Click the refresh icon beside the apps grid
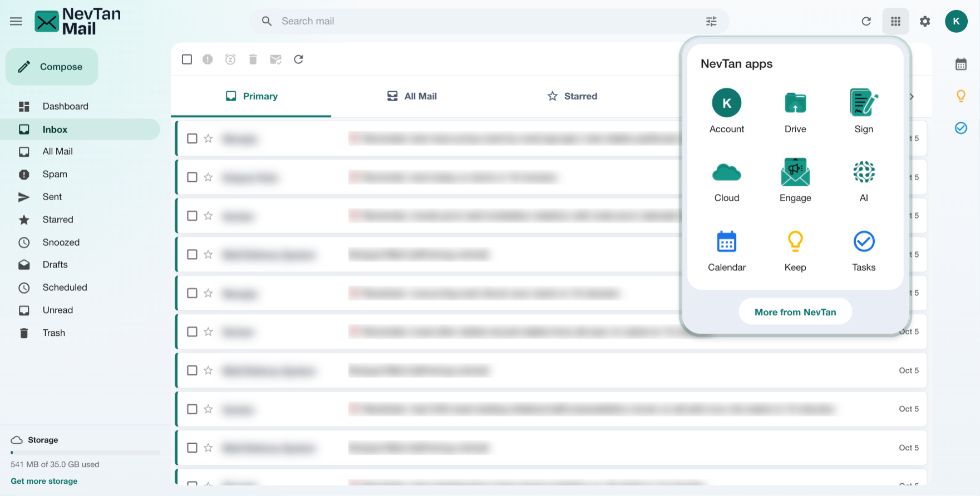Viewport: 980px width, 496px height. (866, 21)
